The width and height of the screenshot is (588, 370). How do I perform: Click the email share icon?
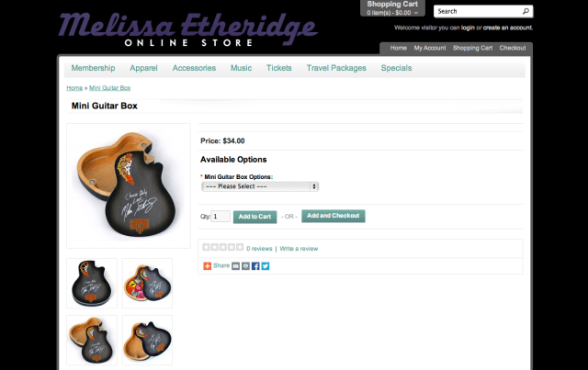coord(235,266)
